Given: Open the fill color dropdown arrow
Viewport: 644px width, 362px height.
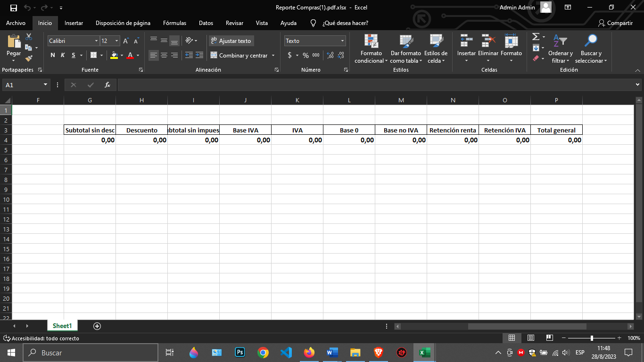Looking at the screenshot, I should (x=122, y=56).
